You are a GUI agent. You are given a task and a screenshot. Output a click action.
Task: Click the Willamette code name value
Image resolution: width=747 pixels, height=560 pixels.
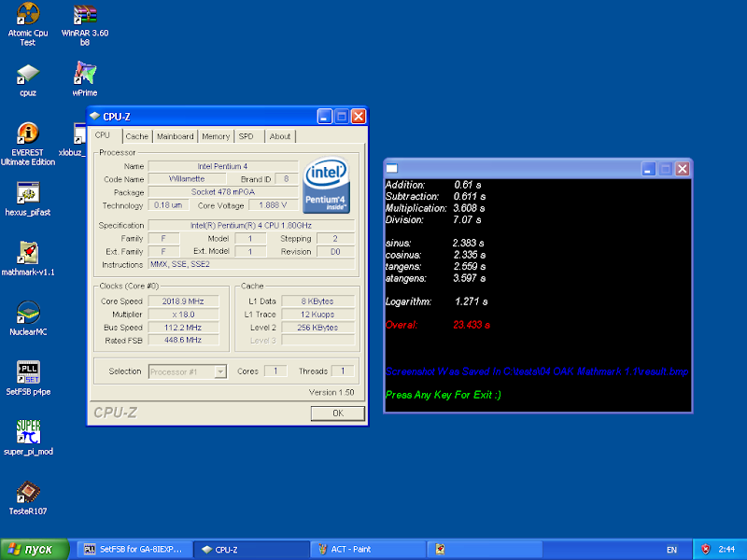187,179
